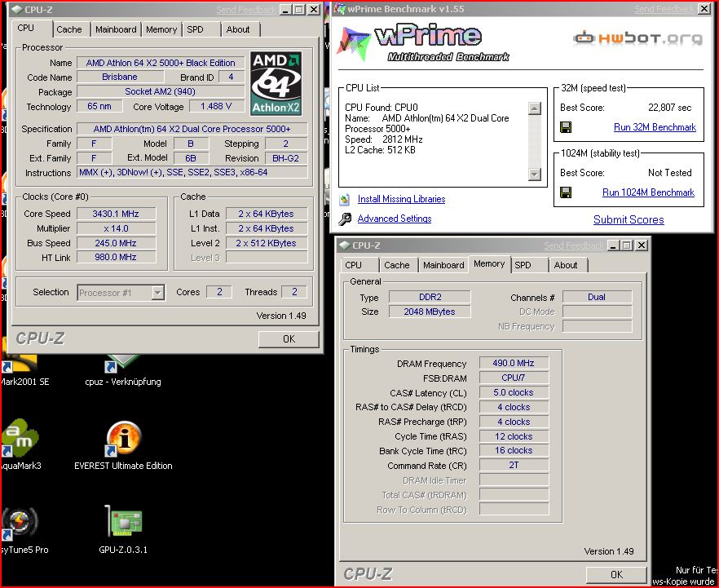Click the Cycle Time (tRAS) value 12 clocks
The height and width of the screenshot is (588, 719).
(514, 436)
